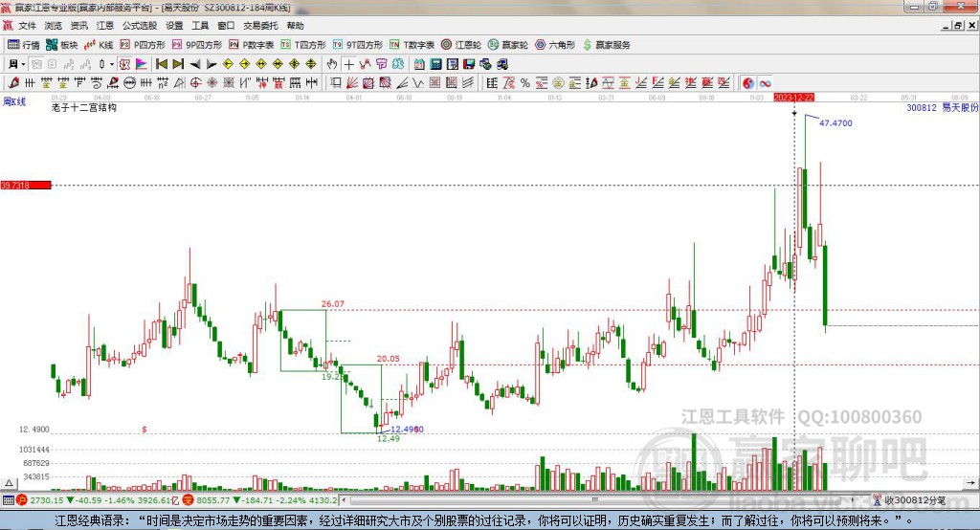Open the P数字表 number table
The height and width of the screenshot is (530, 980).
point(252,45)
